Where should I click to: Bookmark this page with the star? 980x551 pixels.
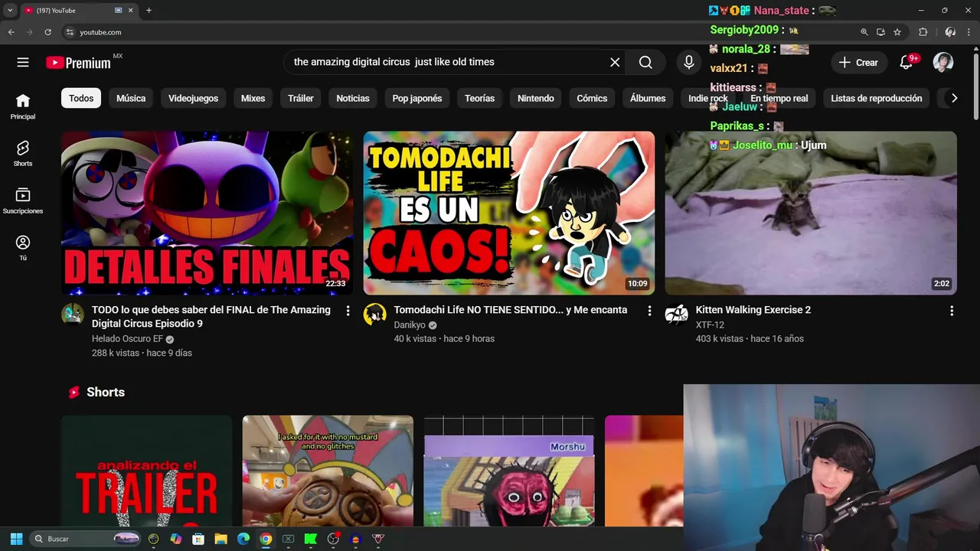click(897, 32)
